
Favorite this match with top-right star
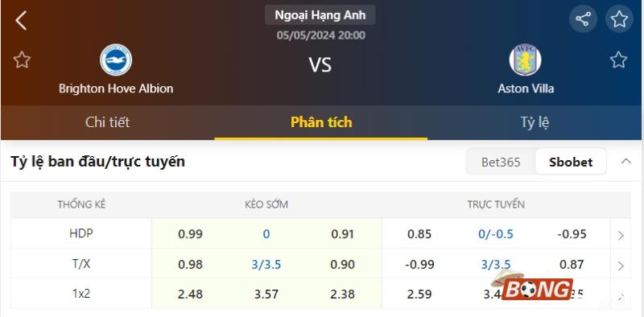(619, 19)
